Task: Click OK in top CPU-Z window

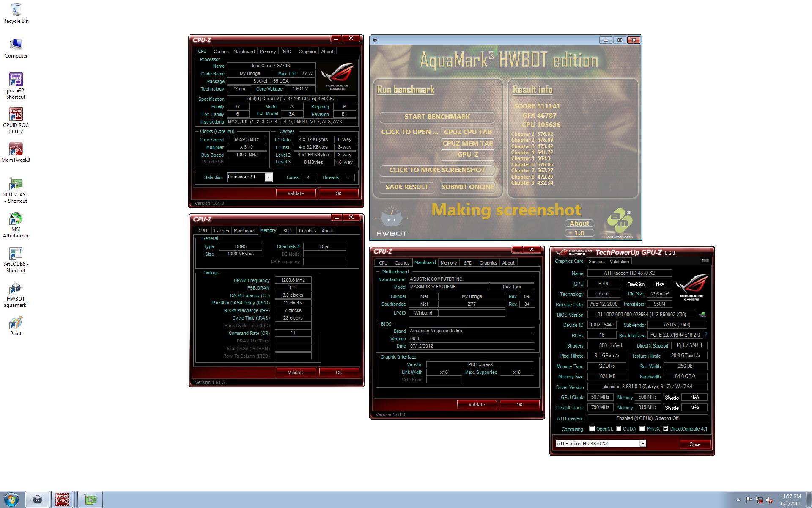Action: tap(338, 193)
